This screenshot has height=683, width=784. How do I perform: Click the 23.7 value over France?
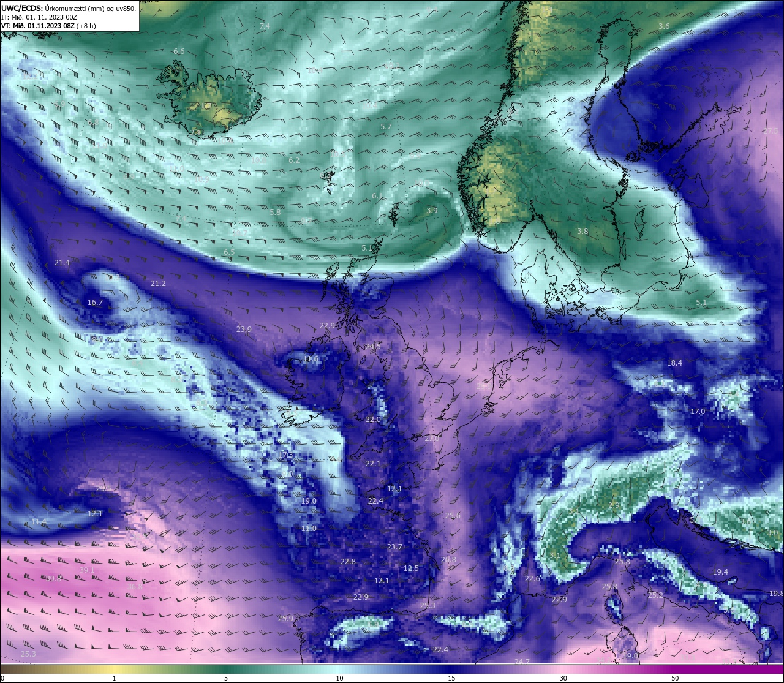[x=394, y=547]
